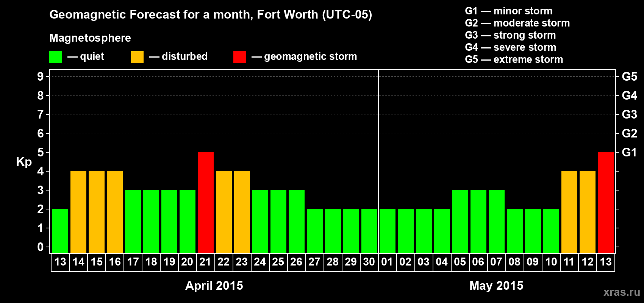Click the G5 tick label on right axis

pyautogui.click(x=630, y=77)
